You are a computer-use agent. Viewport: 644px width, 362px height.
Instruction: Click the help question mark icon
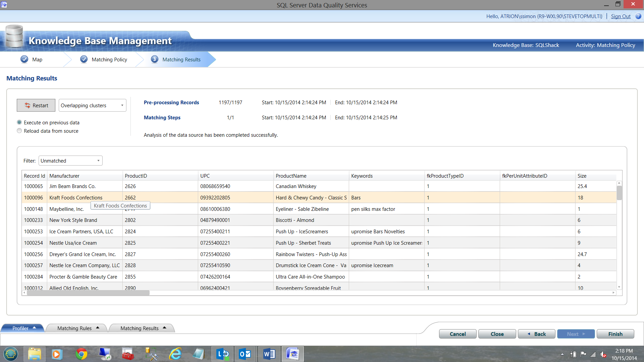638,16
